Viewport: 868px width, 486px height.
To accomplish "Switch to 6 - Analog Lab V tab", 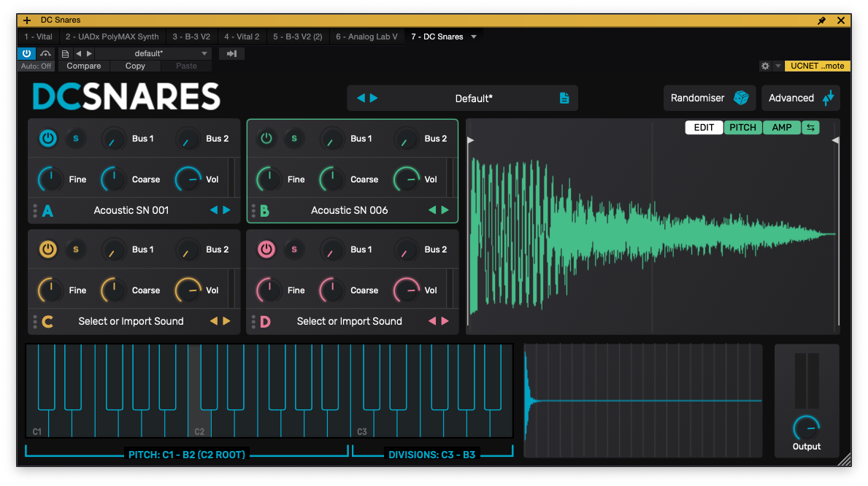I will pos(366,36).
